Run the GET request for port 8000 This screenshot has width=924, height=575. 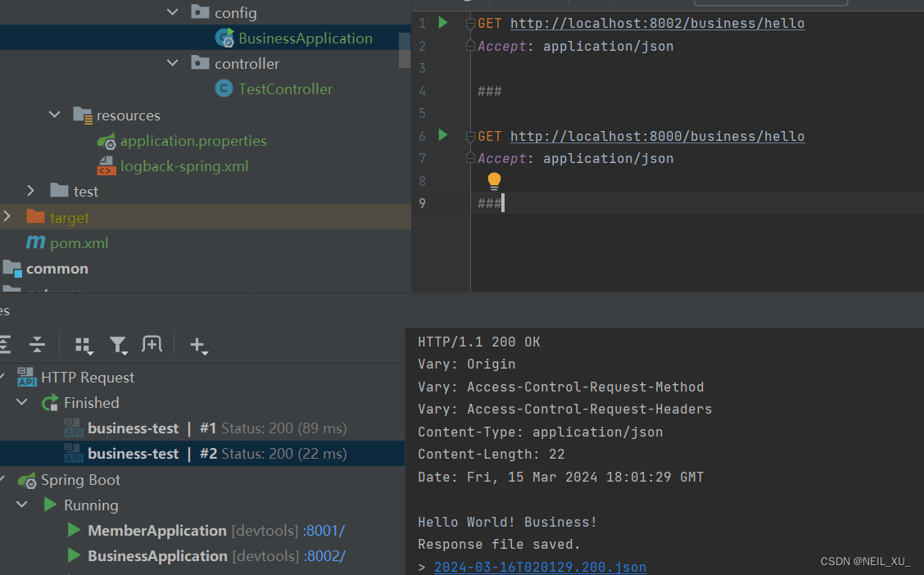[443, 135]
